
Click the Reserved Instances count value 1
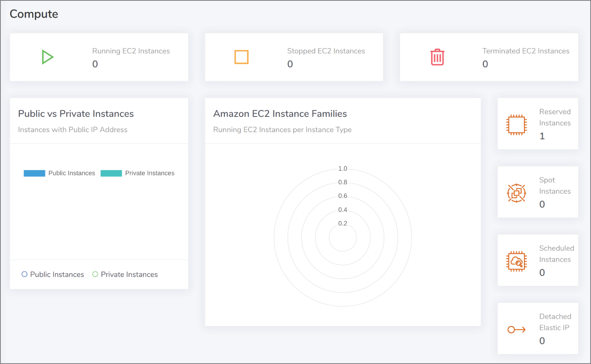542,136
